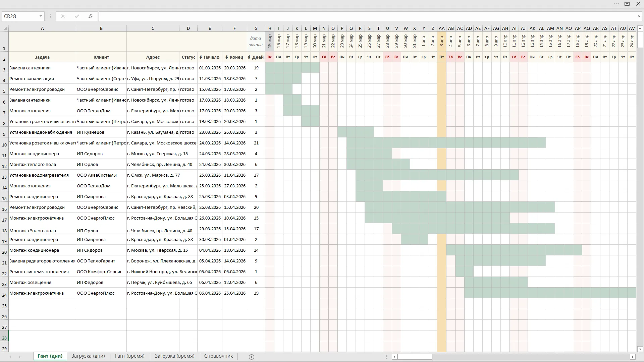Select the Начало header cell
Screen dimensions: 644x362
[210, 57]
